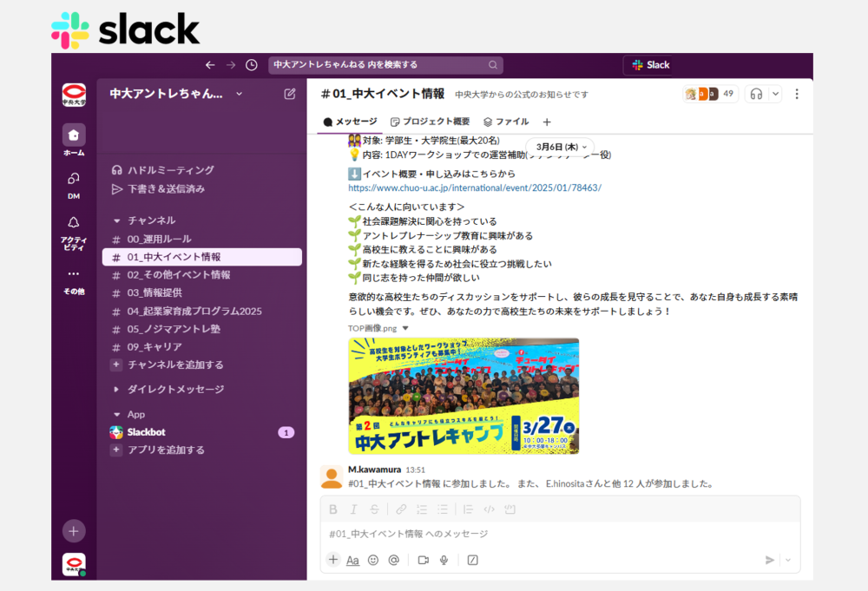Image resolution: width=868 pixels, height=591 pixels.
Task: Select channel 05_ノジマアントレ塾
Action: [202, 329]
